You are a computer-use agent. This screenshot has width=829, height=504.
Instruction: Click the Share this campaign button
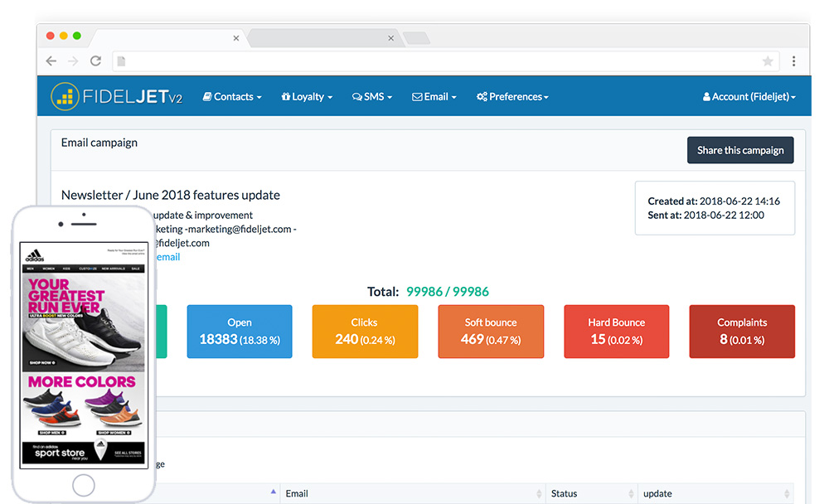pyautogui.click(x=740, y=150)
